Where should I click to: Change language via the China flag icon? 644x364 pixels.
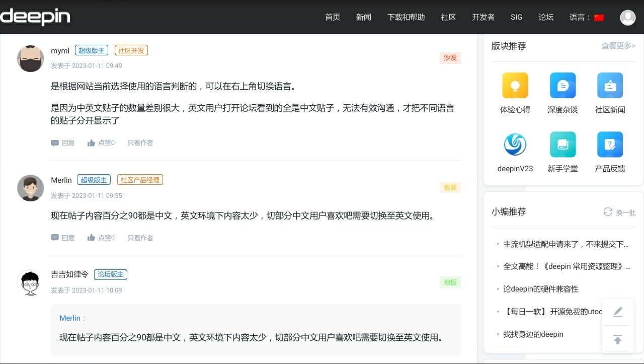(599, 18)
